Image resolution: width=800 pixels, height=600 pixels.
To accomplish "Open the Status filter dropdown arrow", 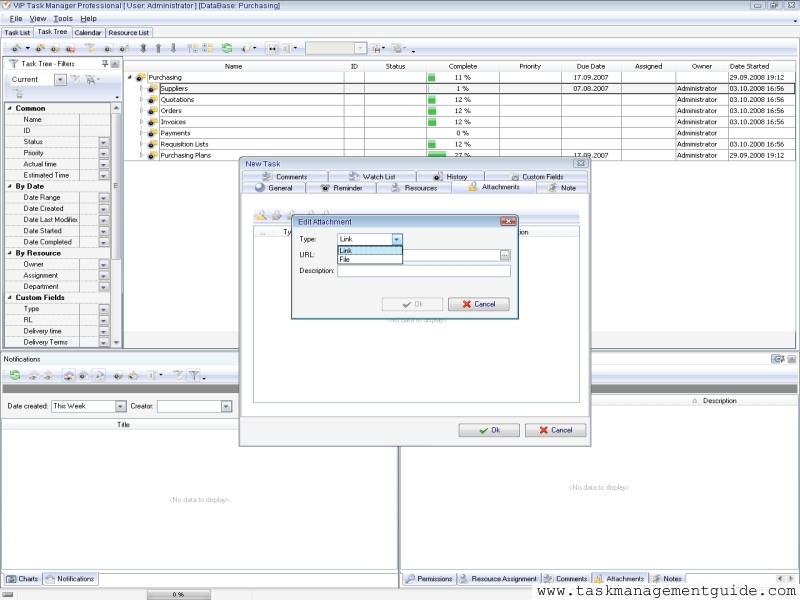I will [x=104, y=142].
